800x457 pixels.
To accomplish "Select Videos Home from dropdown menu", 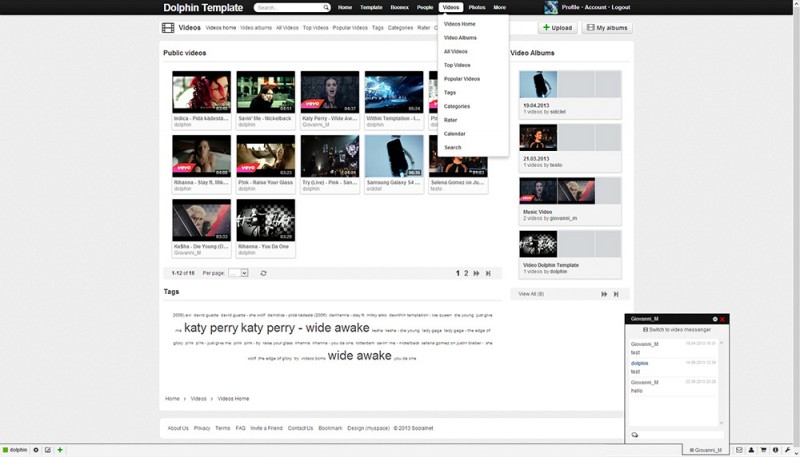I will 460,24.
